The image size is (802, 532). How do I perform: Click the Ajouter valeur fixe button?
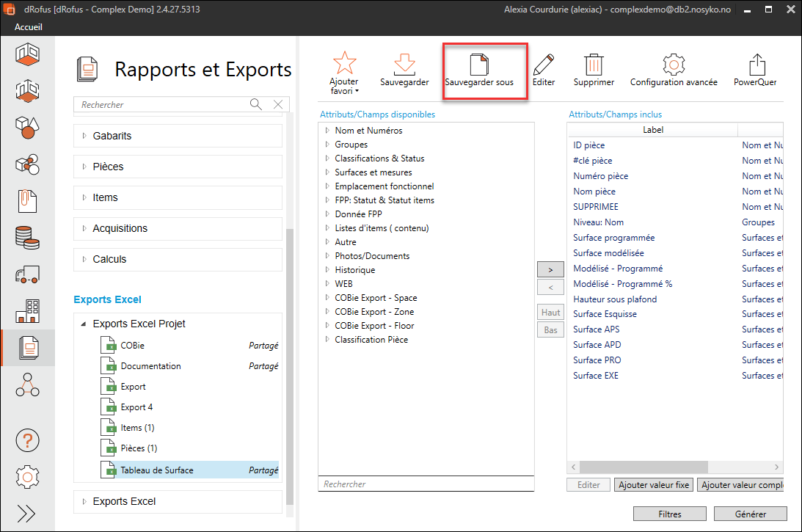(654, 485)
